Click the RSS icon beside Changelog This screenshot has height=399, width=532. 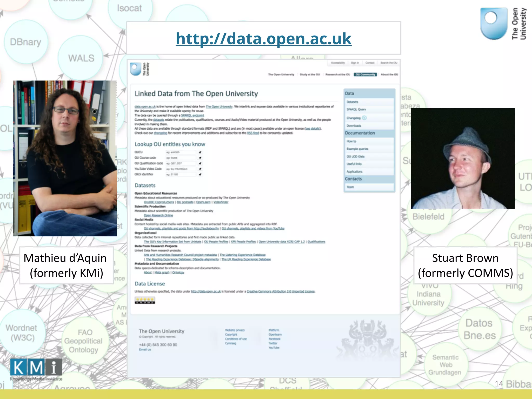click(x=364, y=118)
